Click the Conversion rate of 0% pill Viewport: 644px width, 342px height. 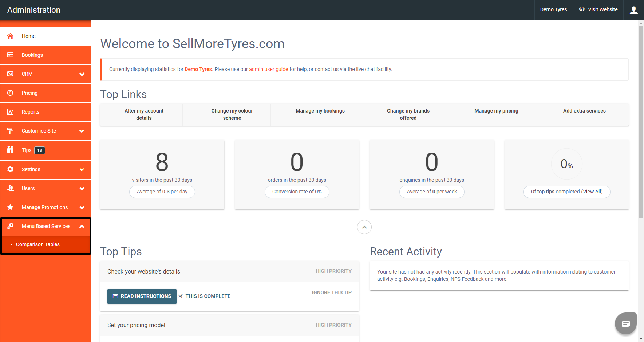pyautogui.click(x=297, y=192)
